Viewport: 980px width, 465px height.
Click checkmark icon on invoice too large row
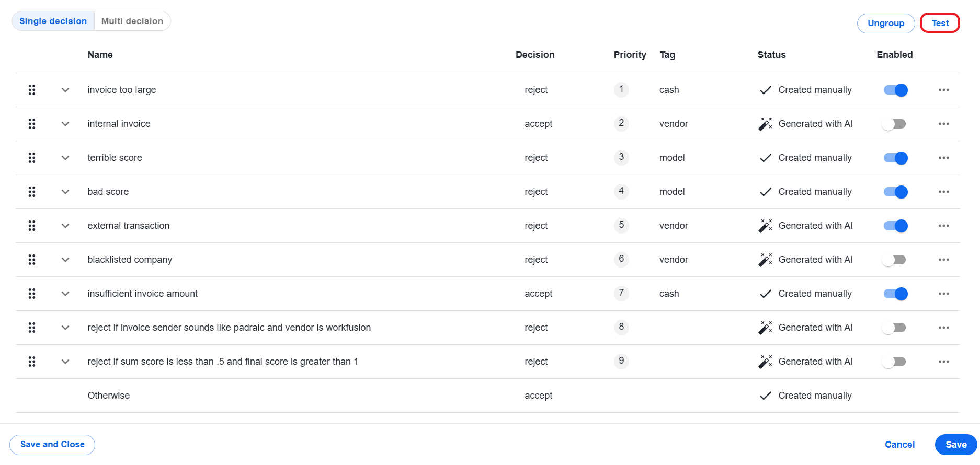tap(766, 90)
